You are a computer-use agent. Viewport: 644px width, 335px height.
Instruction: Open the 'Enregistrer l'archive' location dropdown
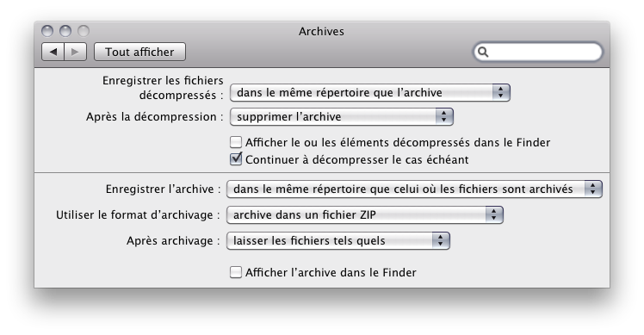click(x=414, y=189)
